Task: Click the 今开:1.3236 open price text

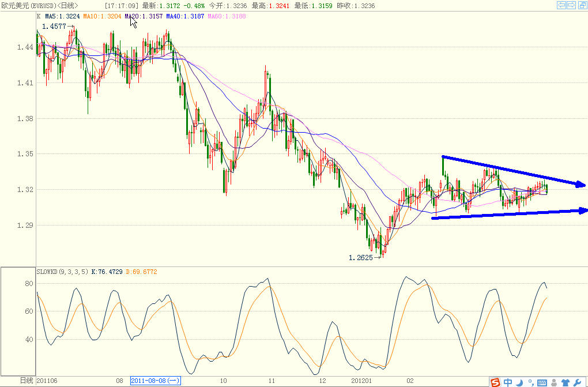Action: tap(228, 6)
